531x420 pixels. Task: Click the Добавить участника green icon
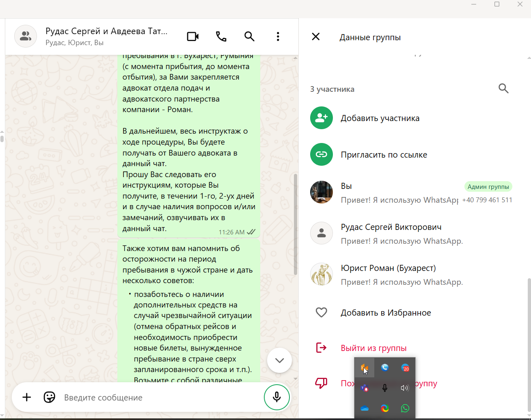pos(322,118)
